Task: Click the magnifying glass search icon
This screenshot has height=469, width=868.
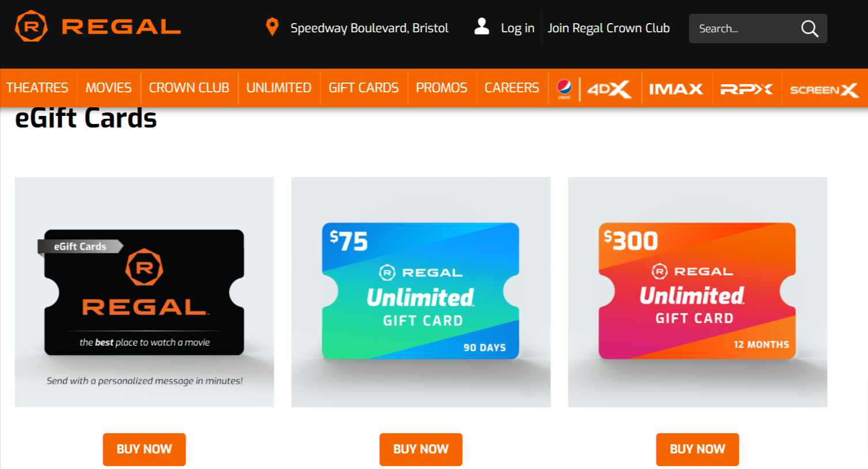Action: coord(810,28)
